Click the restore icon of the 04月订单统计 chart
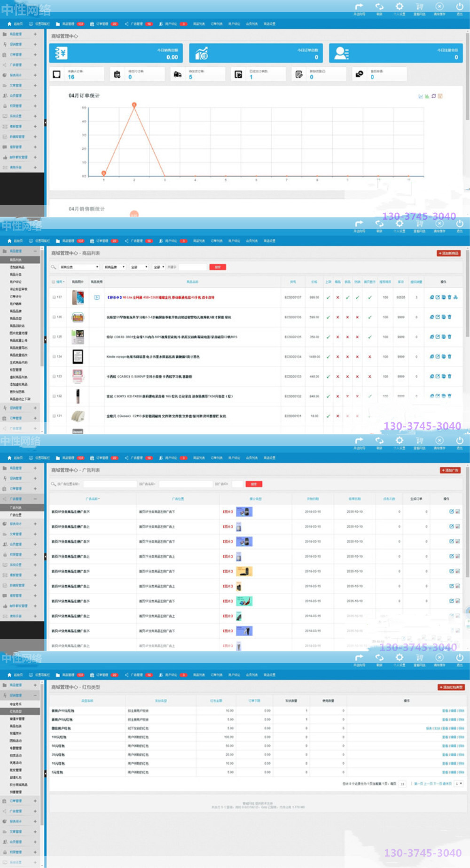This screenshot has width=470, height=868. click(434, 96)
